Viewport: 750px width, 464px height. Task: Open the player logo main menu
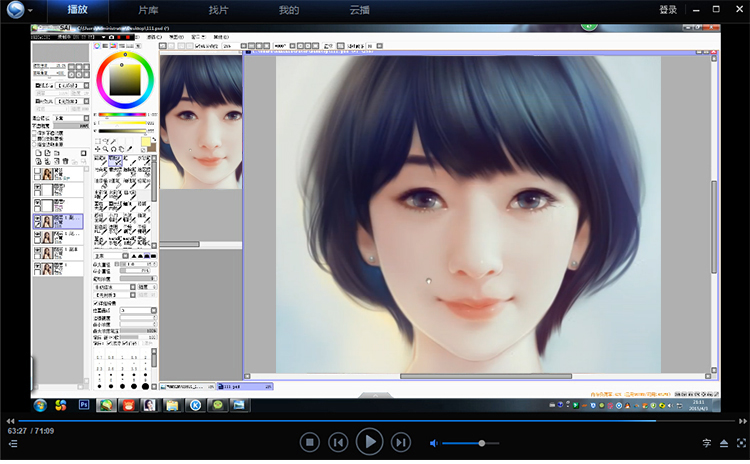tap(15, 10)
